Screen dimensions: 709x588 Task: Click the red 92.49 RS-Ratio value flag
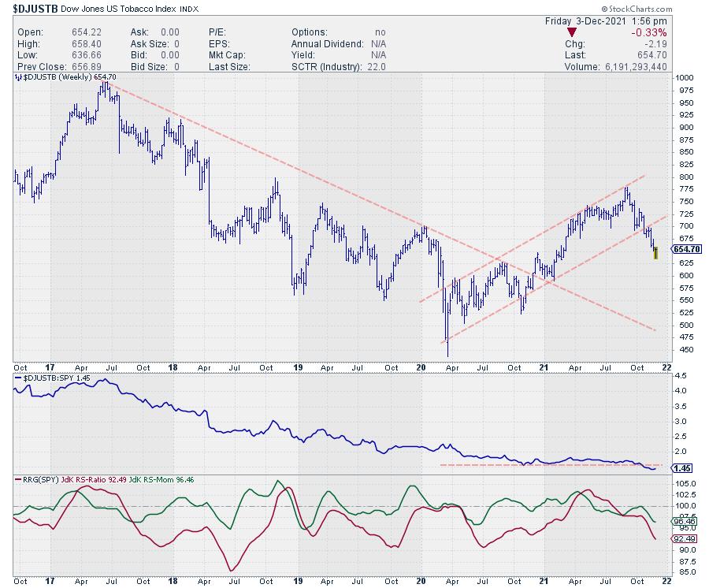682,539
